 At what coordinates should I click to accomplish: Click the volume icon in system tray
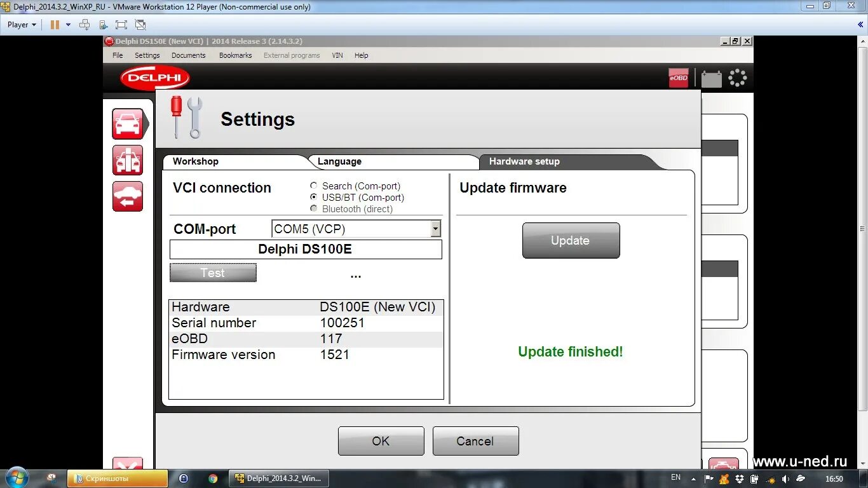point(786,478)
